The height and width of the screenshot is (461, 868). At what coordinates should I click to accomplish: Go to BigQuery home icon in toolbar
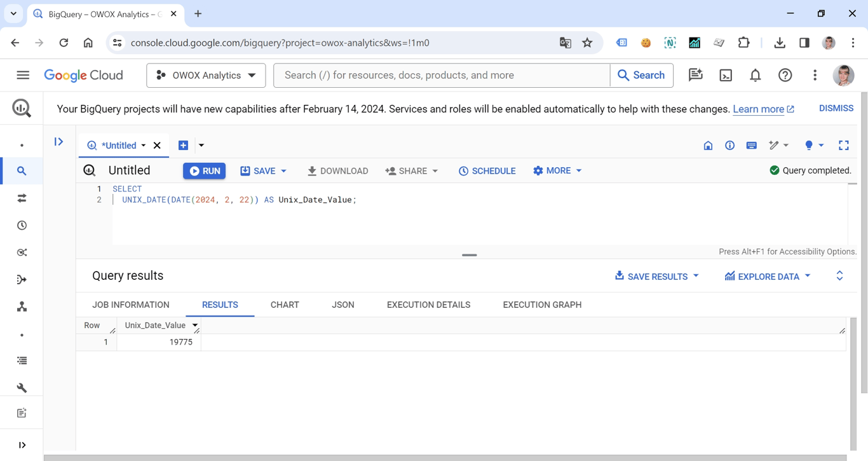708,146
